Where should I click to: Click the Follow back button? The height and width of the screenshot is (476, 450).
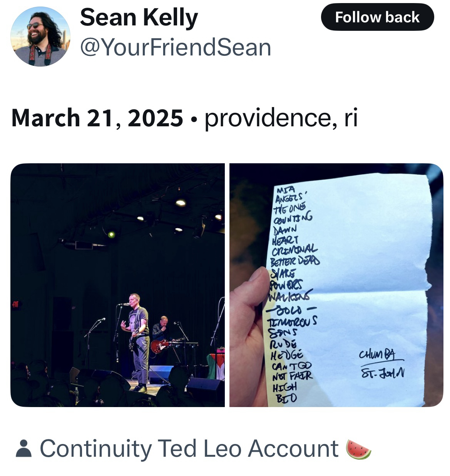[x=377, y=17]
